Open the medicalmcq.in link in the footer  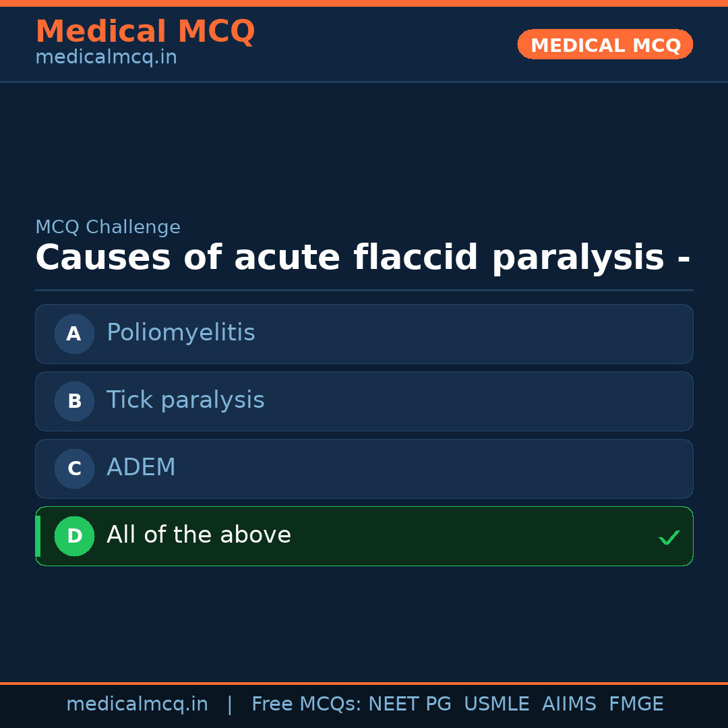(x=137, y=704)
